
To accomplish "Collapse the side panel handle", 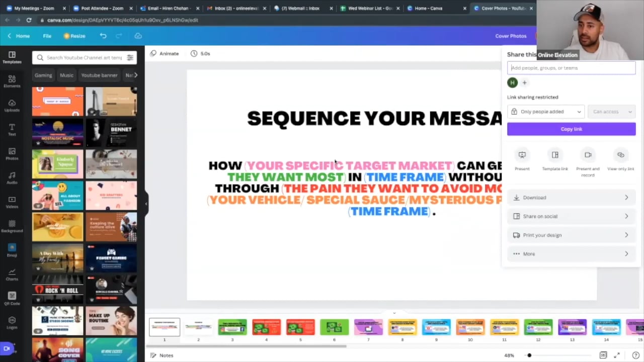I will click(146, 204).
